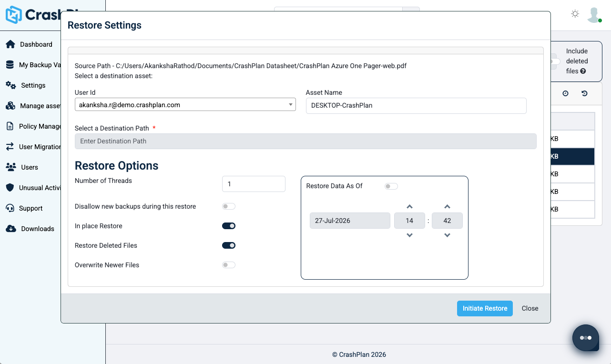This screenshot has height=364, width=611.
Task: Click the My Backup Vault database icon
Action: [x=10, y=65]
